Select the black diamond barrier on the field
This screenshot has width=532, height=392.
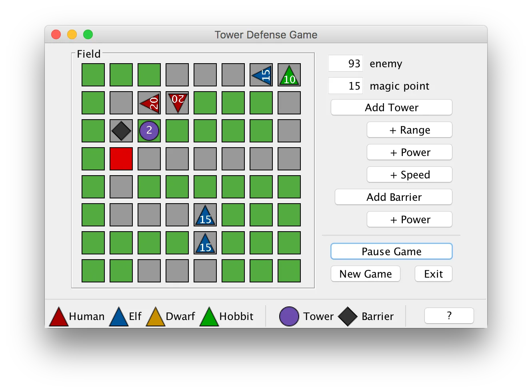pos(121,130)
